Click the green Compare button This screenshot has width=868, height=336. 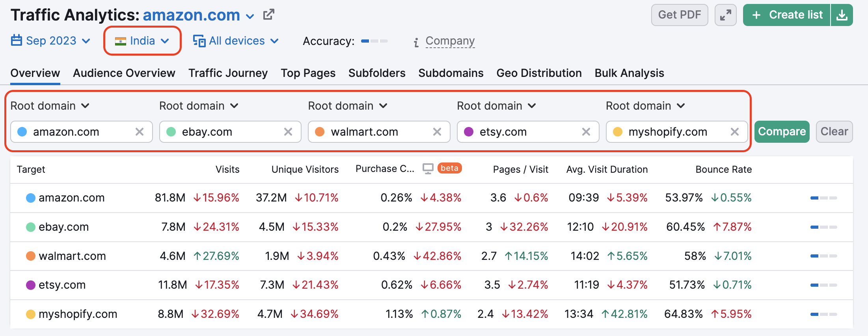[x=782, y=132]
